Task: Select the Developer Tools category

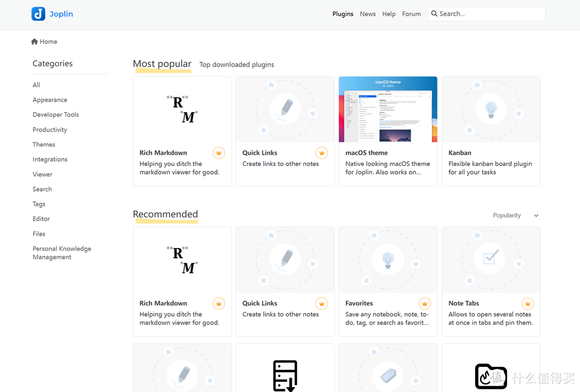Action: tap(56, 114)
